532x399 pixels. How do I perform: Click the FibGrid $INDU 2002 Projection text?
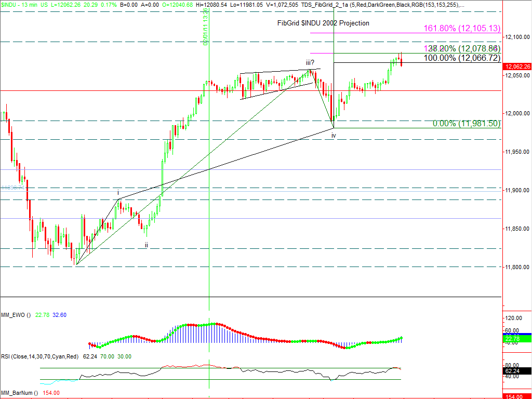(323, 23)
